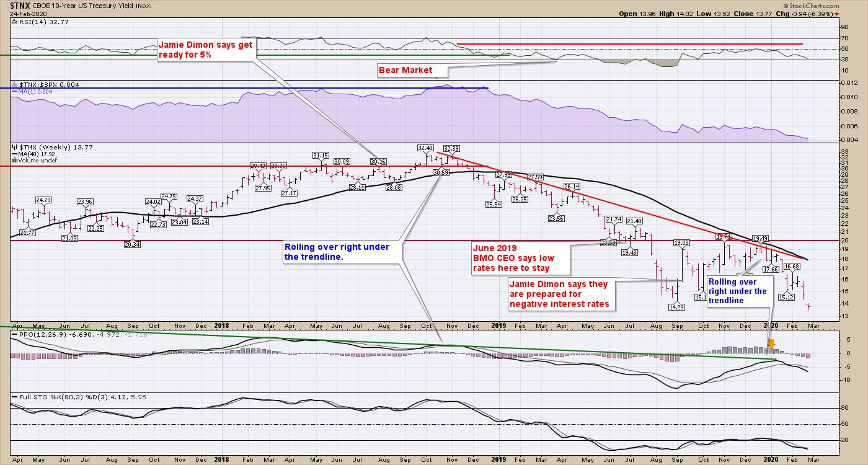
Task: Click the black MA(40) line legend marker
Action: point(15,154)
